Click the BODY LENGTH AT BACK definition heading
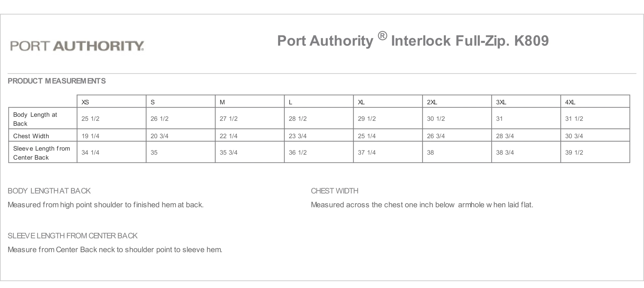Viewport: 644px width, 288px height. click(x=49, y=191)
